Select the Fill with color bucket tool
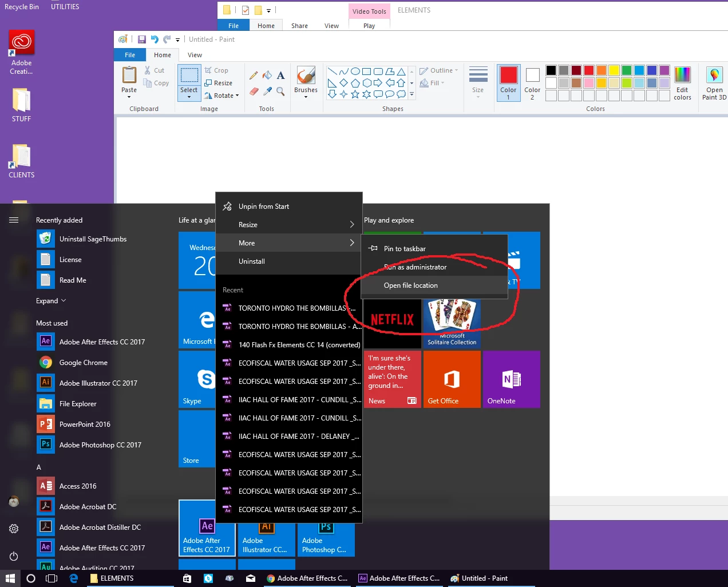 [267, 76]
